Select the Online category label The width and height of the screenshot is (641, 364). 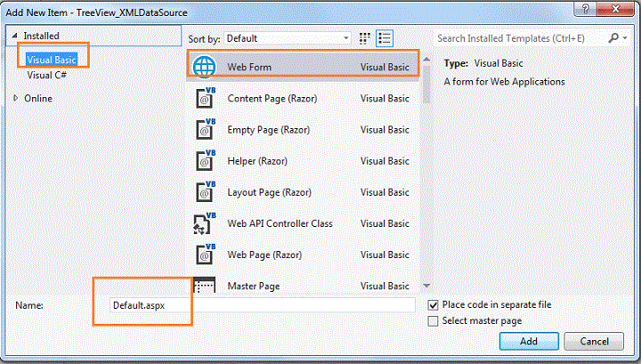tap(38, 99)
